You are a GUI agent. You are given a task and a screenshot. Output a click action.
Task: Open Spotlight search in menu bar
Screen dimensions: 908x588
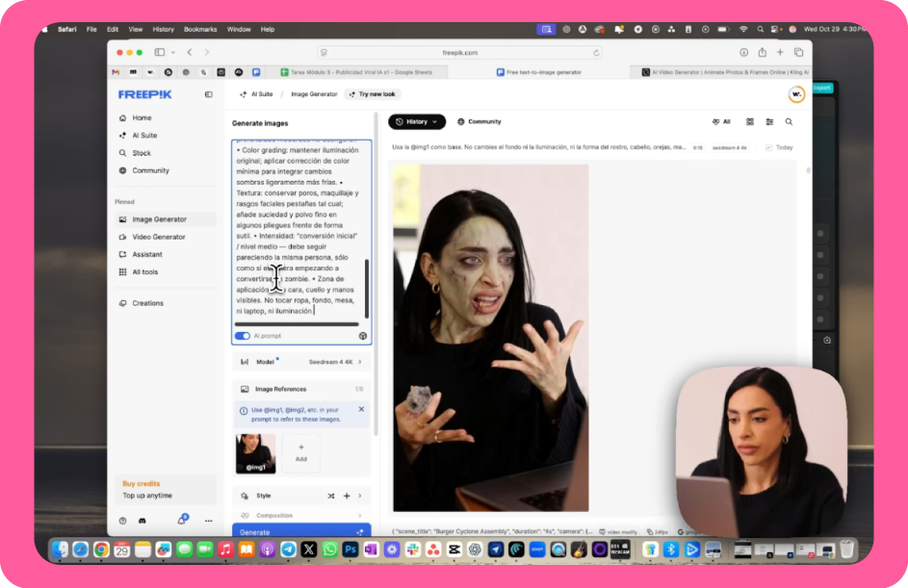click(x=760, y=30)
